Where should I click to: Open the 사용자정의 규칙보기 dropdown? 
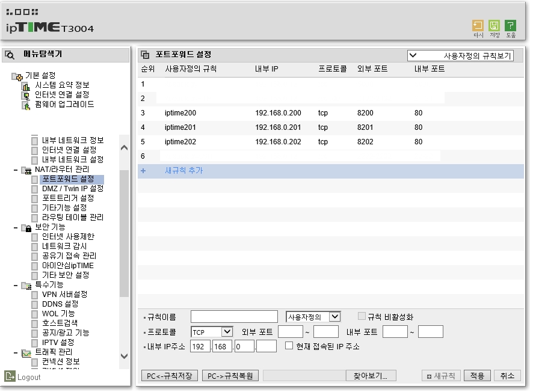460,56
